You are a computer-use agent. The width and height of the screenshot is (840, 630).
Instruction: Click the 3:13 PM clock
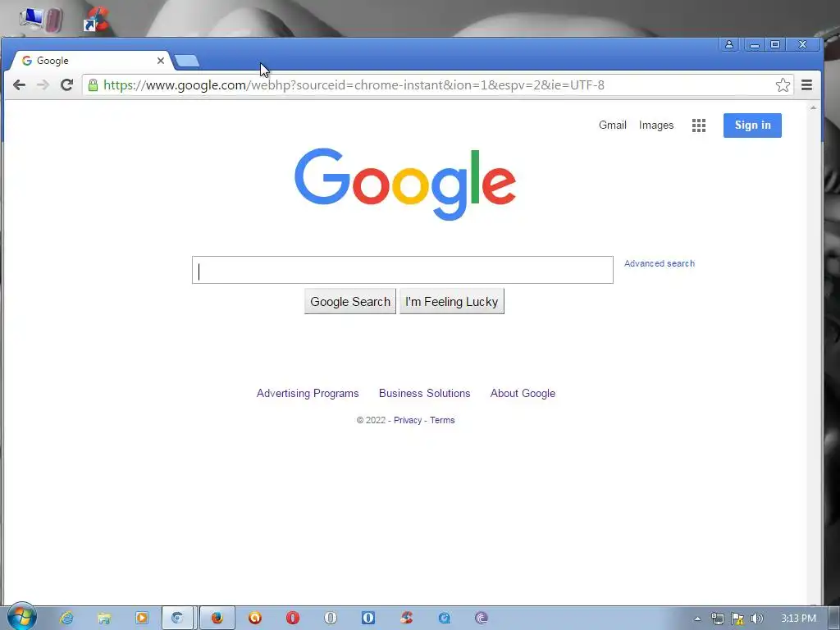click(x=798, y=619)
